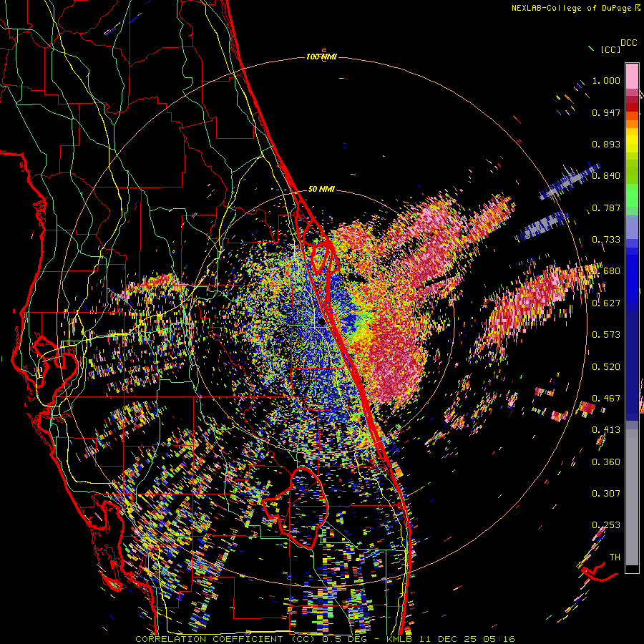This screenshot has height=644, width=644.
Task: Select the 0.307 scale value
Action: [606, 494]
